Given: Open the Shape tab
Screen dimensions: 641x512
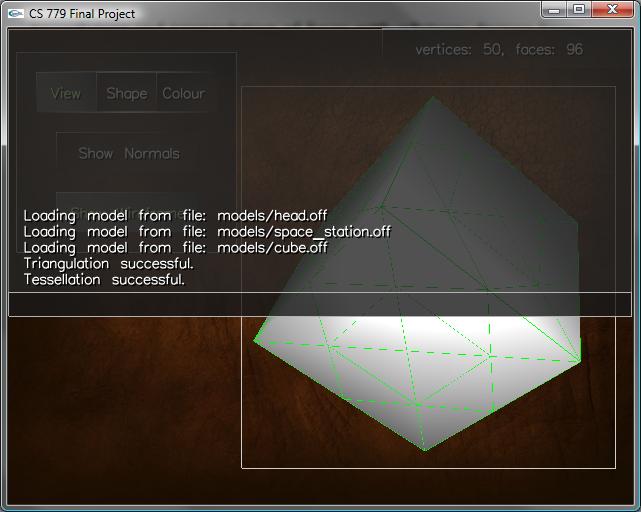Looking at the screenshot, I should [127, 93].
